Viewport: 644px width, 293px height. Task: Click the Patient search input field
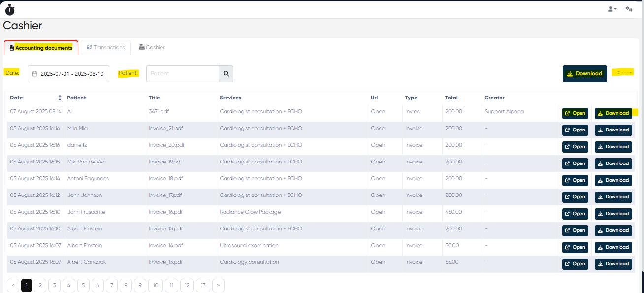183,74
